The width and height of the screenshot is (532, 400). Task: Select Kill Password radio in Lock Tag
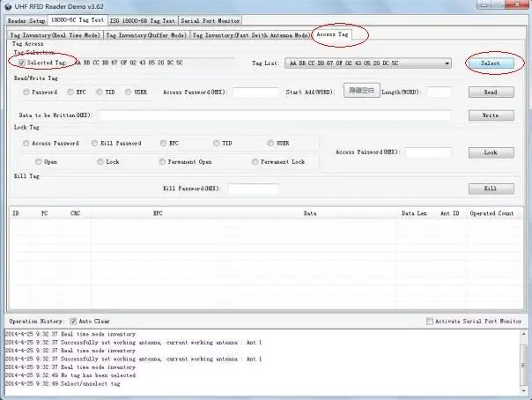tap(95, 144)
